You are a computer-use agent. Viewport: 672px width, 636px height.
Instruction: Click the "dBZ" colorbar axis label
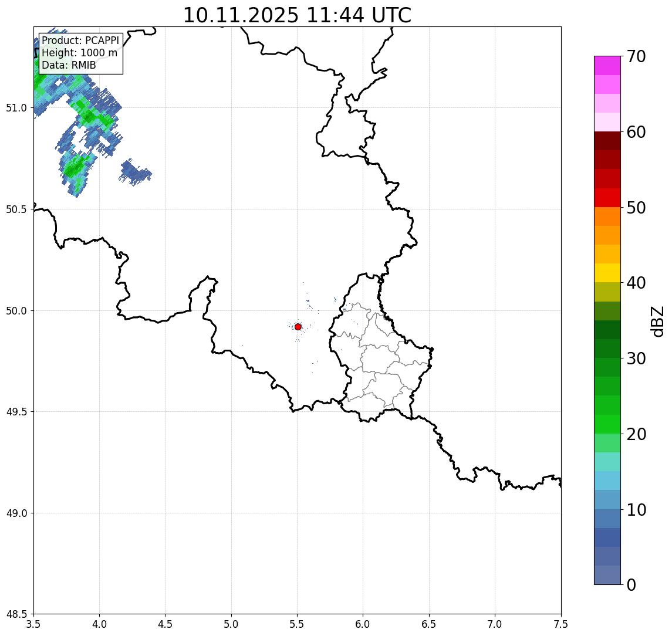tap(657, 322)
